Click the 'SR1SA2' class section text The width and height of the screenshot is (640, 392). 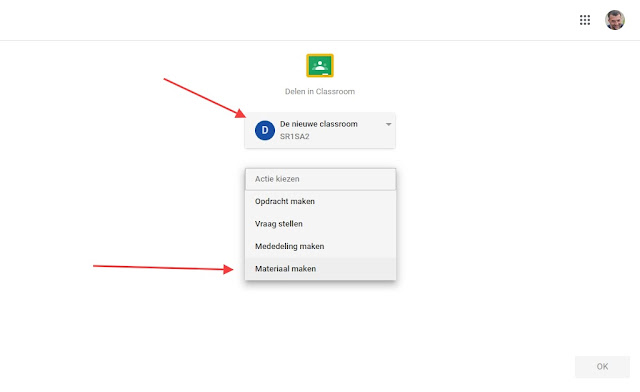295,136
